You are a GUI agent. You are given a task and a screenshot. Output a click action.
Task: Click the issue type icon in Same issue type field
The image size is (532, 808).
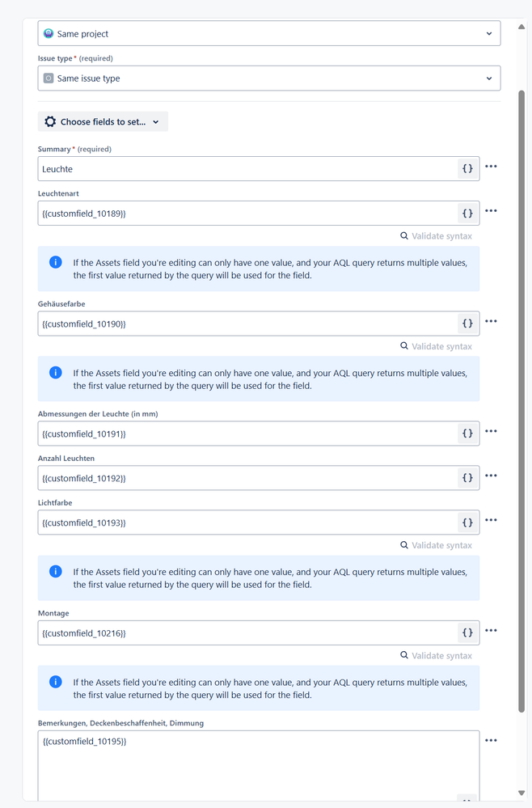pos(49,78)
